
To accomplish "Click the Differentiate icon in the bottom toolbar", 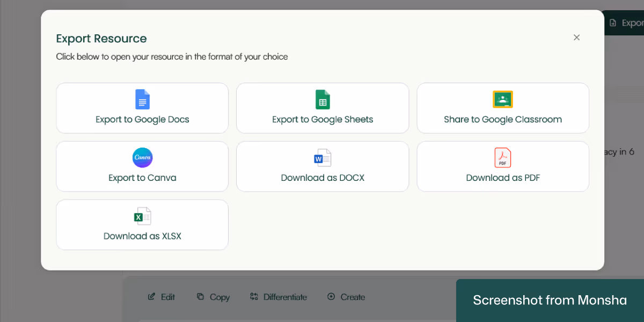I will coord(254,297).
